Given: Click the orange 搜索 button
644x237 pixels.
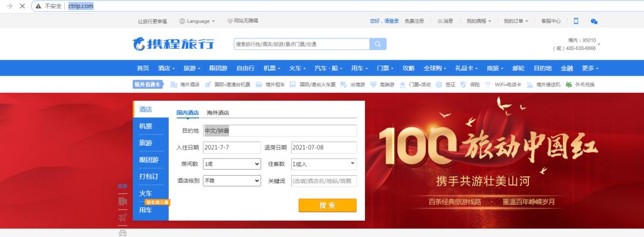Looking at the screenshot, I should pos(327,205).
